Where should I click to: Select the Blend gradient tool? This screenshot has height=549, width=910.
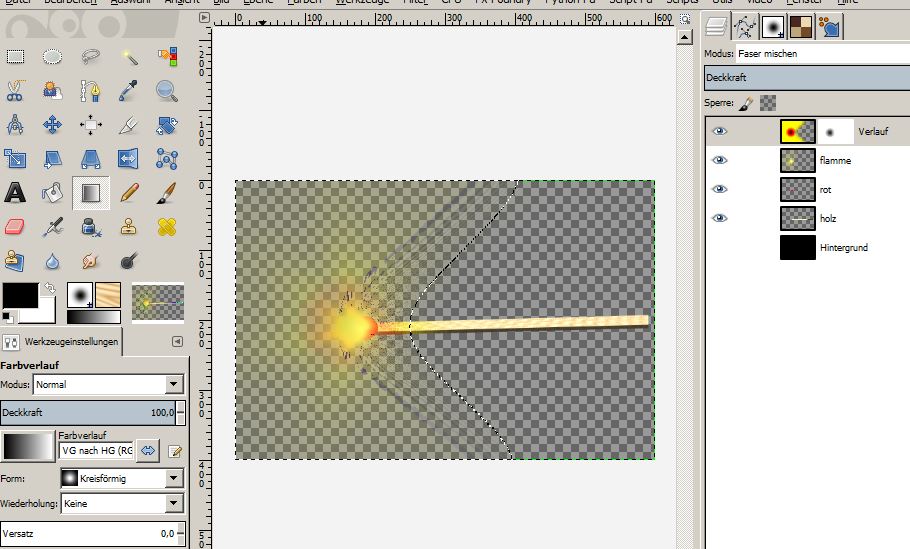click(91, 193)
